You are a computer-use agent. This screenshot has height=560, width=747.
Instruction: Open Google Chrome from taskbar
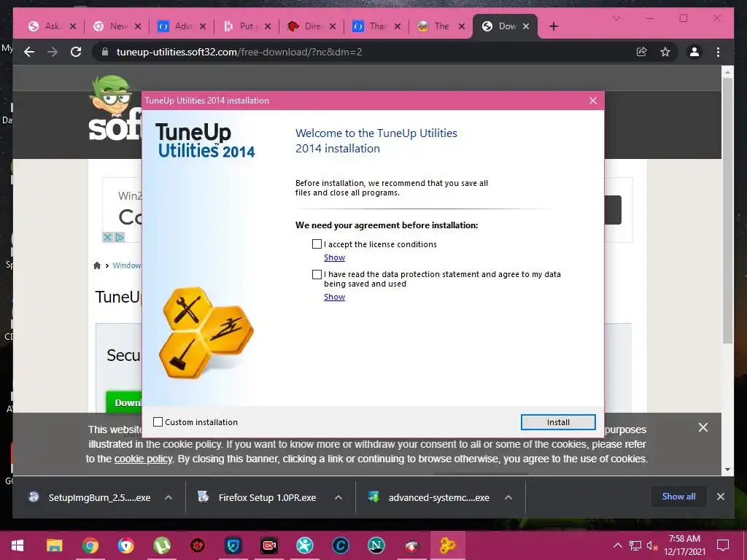[x=90, y=545]
